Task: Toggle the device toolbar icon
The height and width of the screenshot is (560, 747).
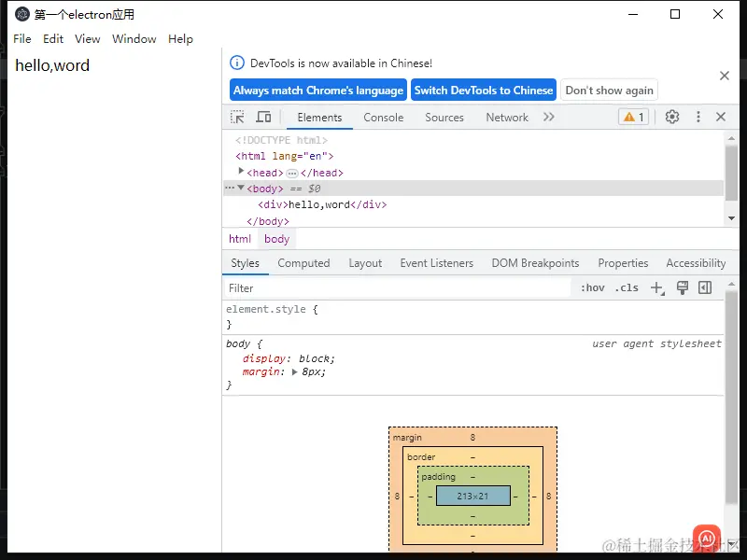Action: 263,118
